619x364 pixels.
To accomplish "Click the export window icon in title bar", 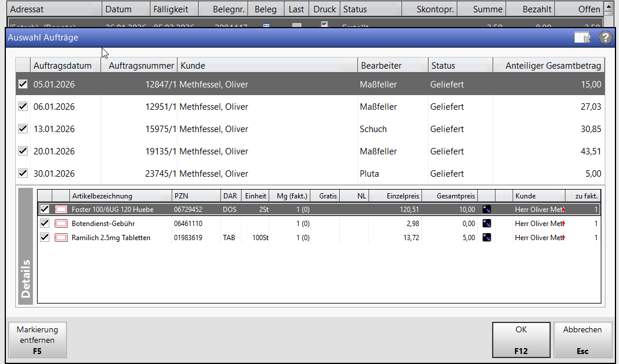I will [x=582, y=38].
